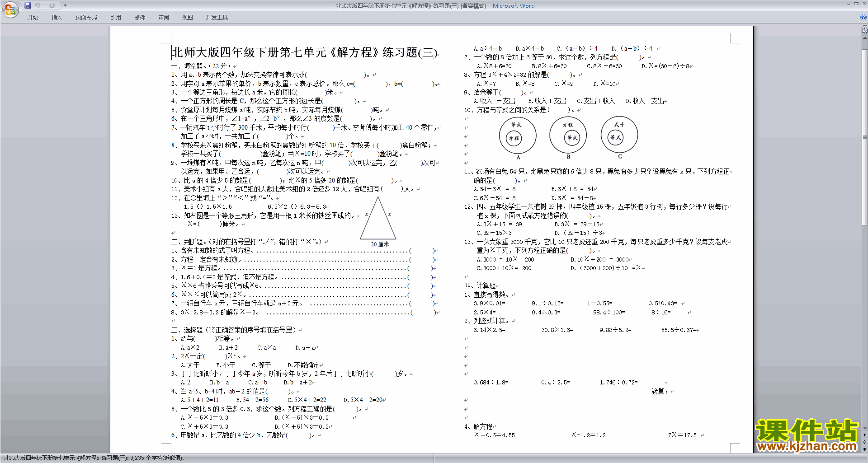Screen dimensions: 868x463
Task: Click the equation X-1.2=1.2
Action: pos(589,435)
